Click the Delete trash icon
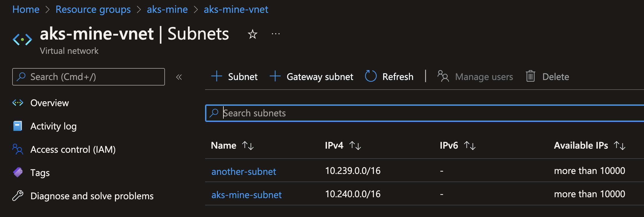This screenshot has width=644, height=217. pyautogui.click(x=530, y=77)
